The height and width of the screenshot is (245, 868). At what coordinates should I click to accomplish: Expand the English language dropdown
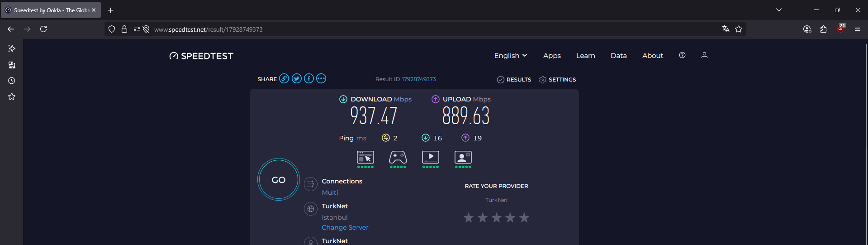pyautogui.click(x=511, y=55)
